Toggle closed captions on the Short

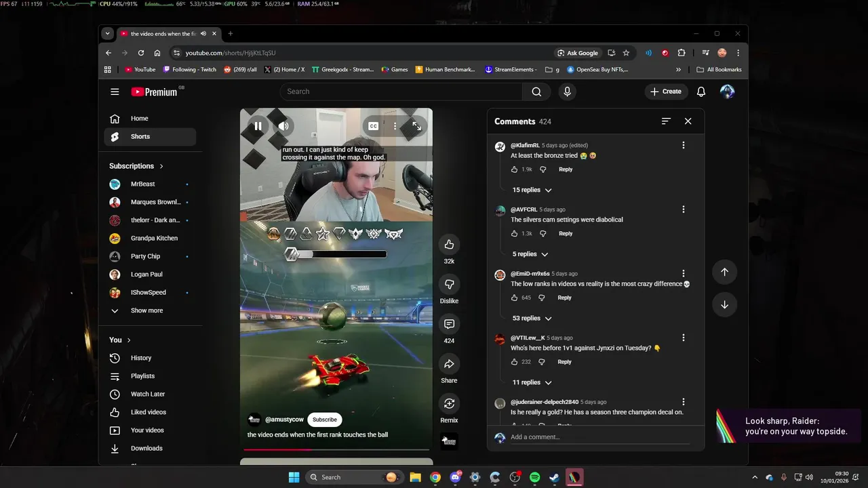(373, 126)
